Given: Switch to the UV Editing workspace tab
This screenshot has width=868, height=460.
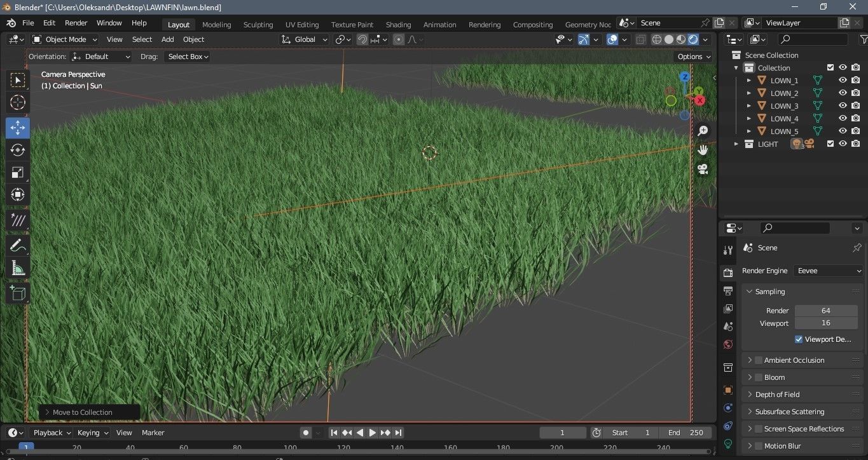Looking at the screenshot, I should [302, 25].
